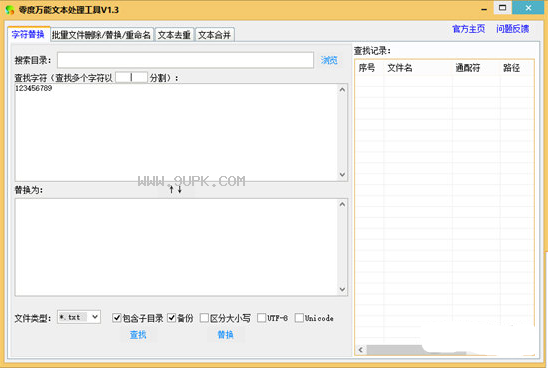Click up arrow of replace text scrollbar
Viewport: 548px width, 368px height.
tap(342, 204)
